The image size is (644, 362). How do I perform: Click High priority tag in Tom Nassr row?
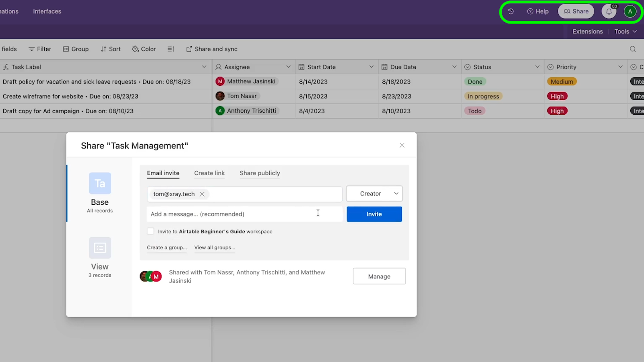[x=557, y=96]
